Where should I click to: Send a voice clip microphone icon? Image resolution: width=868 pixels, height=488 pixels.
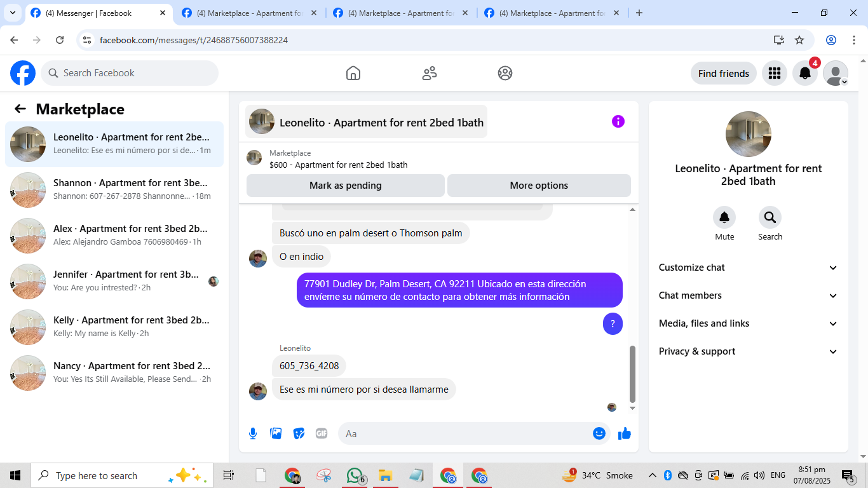[253, 433]
